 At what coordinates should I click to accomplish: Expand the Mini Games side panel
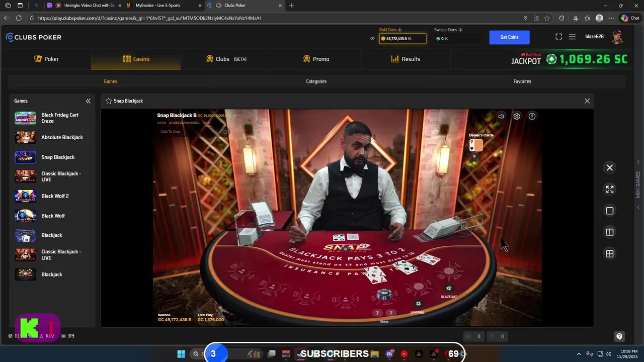pyautogui.click(x=638, y=184)
